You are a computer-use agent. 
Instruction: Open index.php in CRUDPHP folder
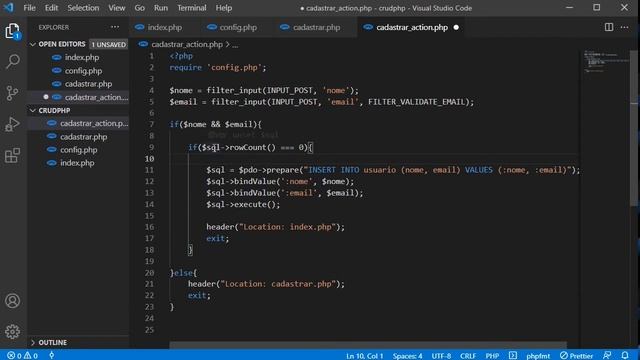click(78, 163)
